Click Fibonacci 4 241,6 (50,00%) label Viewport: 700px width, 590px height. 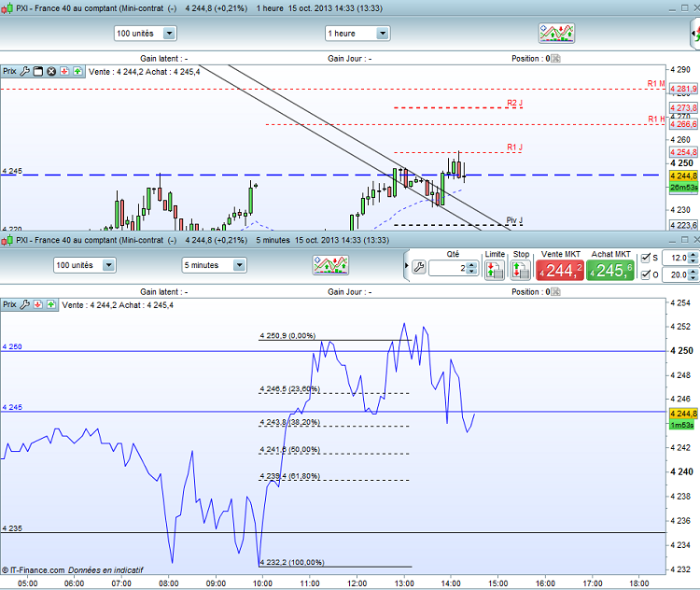(x=289, y=449)
